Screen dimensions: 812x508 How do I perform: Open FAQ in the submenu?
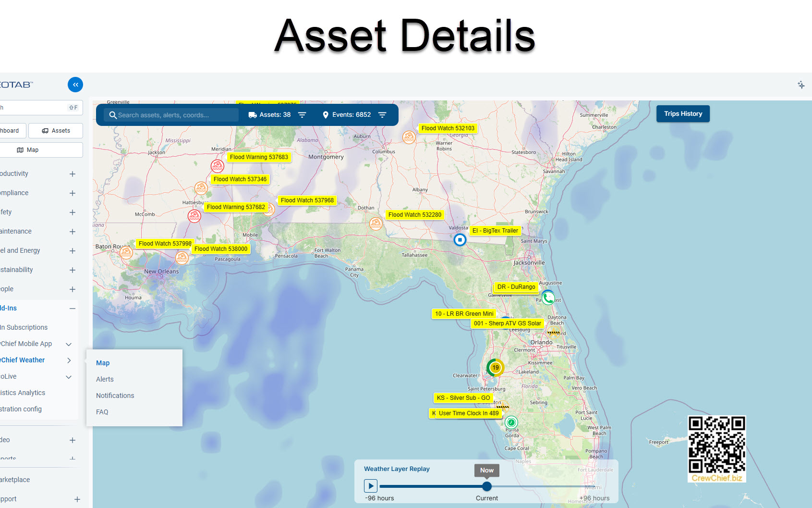click(102, 412)
